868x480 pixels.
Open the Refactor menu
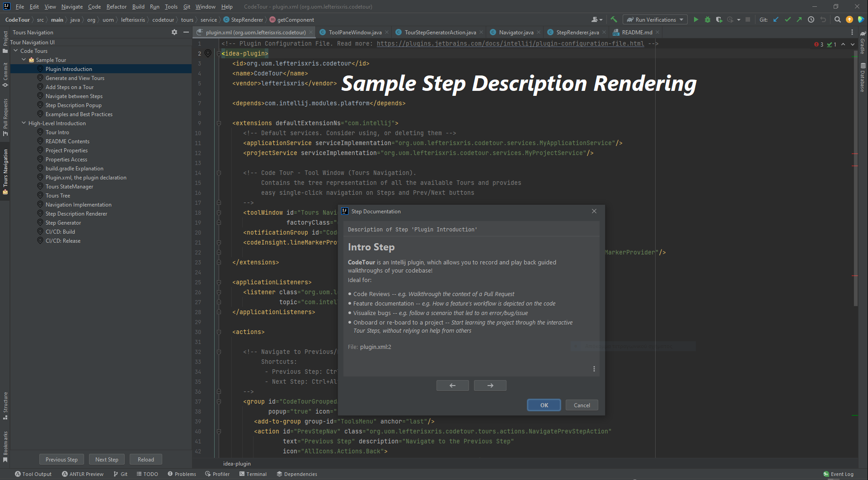tap(116, 6)
